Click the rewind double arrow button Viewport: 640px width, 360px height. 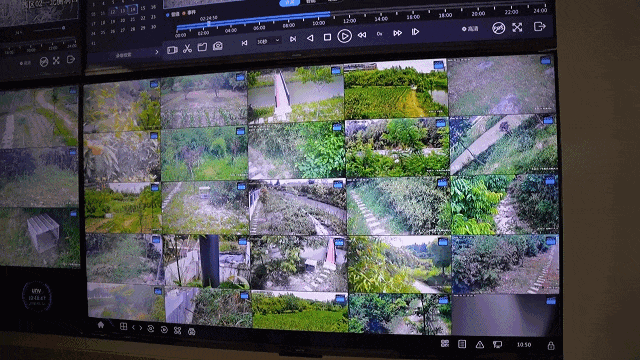(x=362, y=36)
